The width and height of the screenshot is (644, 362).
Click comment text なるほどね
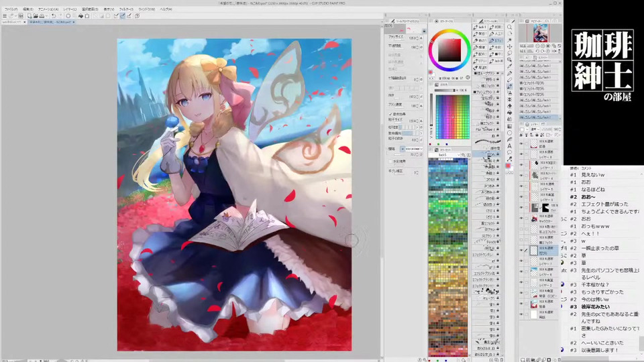point(592,189)
